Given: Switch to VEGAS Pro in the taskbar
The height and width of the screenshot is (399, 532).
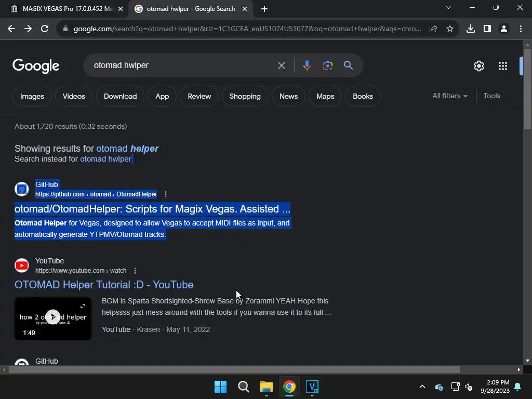Looking at the screenshot, I should pyautogui.click(x=312, y=387).
